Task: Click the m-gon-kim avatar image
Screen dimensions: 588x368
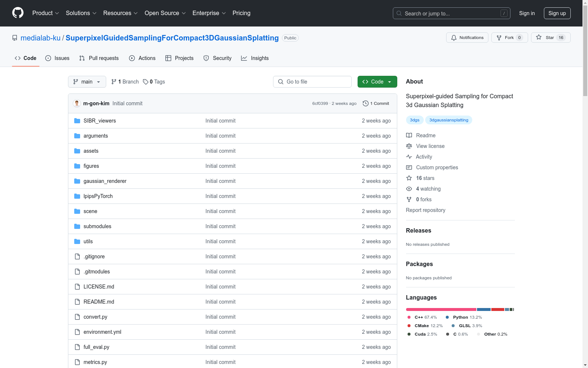Action: [77, 103]
